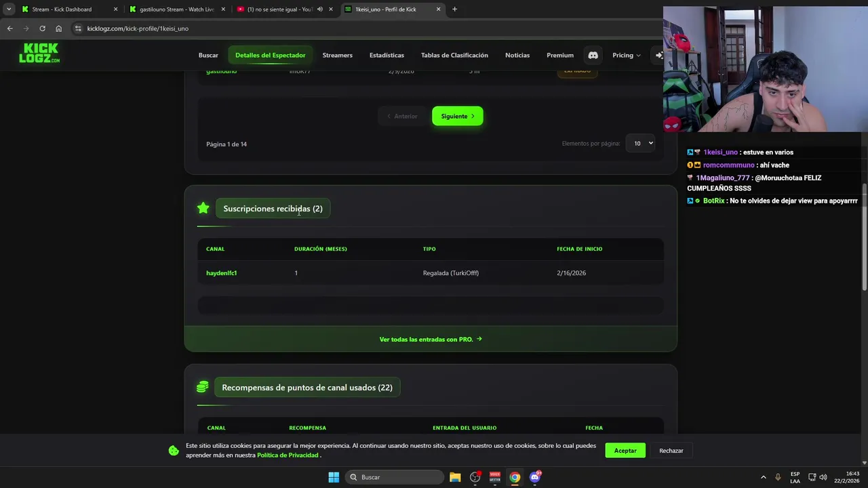868x488 pixels.
Task: Open Windows Start menu
Action: (x=334, y=477)
